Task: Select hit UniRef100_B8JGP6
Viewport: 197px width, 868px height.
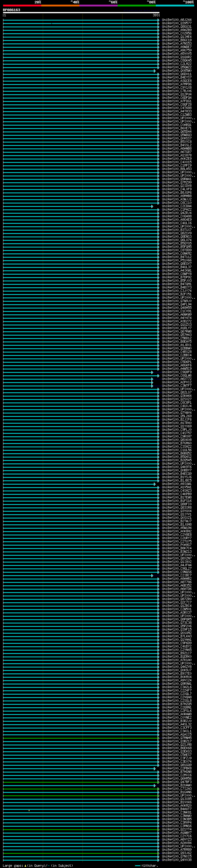Action: [x=177, y=193]
